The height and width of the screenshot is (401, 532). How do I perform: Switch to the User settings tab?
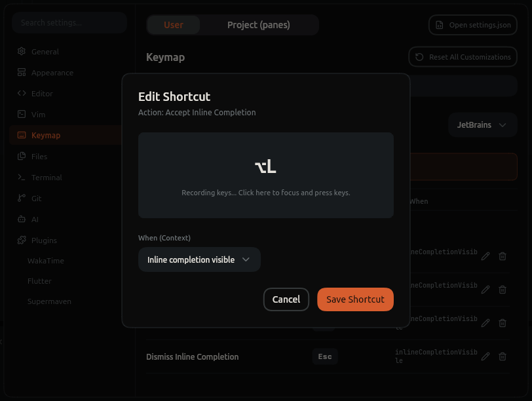(x=174, y=25)
